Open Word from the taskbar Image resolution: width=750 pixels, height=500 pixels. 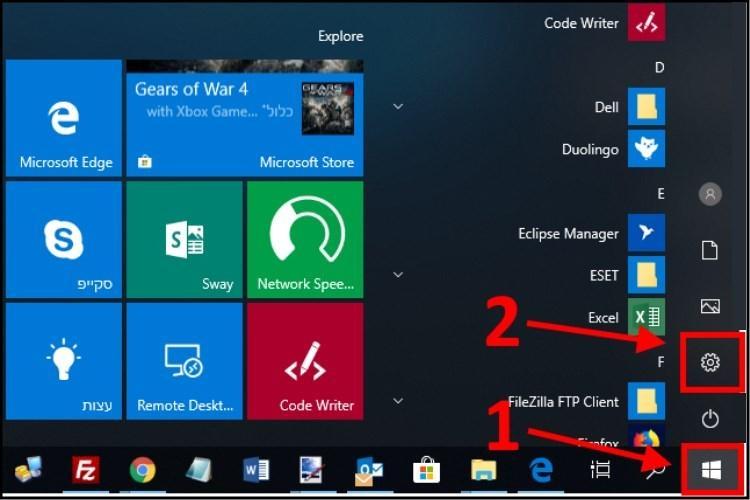tap(256, 470)
